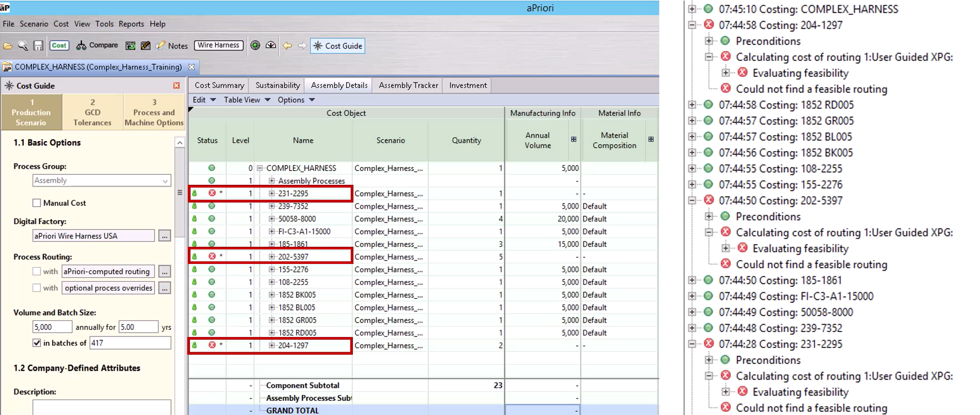This screenshot has height=415, width=980.
Task: Click the Wire Harness toolbar button
Action: [x=219, y=45]
